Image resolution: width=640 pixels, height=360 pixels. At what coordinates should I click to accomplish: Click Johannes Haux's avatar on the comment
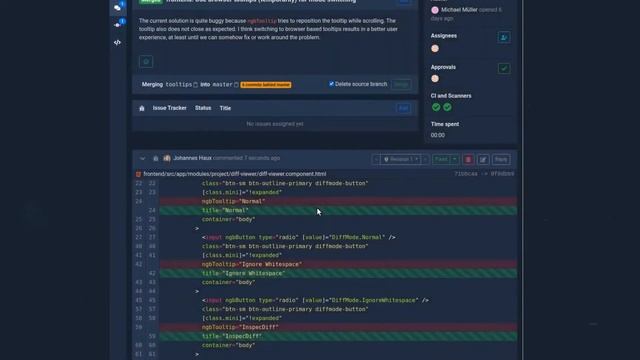click(x=167, y=158)
